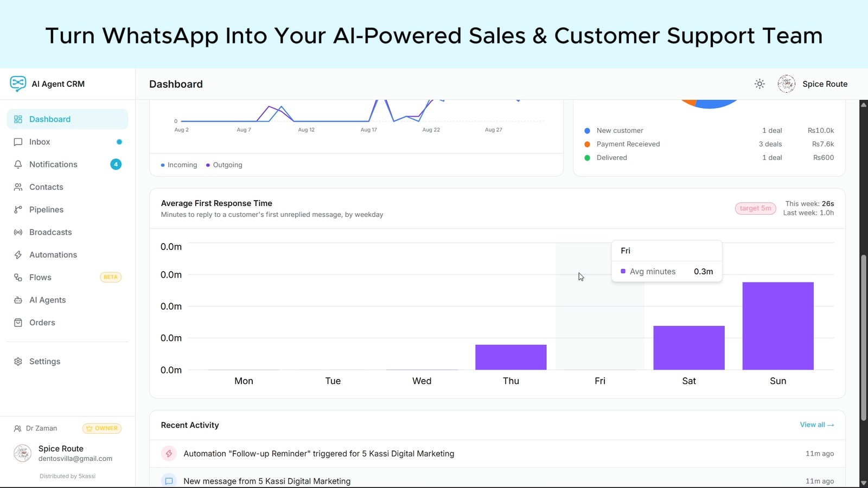The height and width of the screenshot is (488, 868).
Task: Click the Dr Zaman user icon
Action: click(x=17, y=428)
